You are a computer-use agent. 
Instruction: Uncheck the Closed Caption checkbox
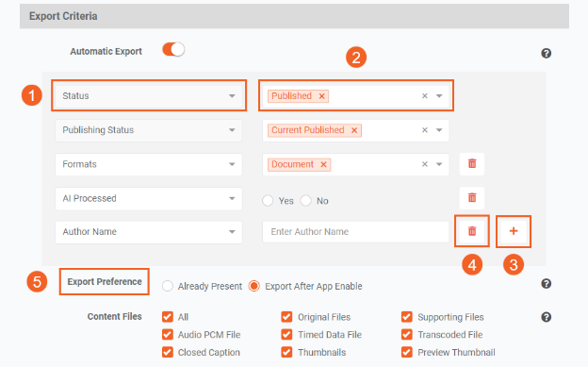[x=167, y=352]
